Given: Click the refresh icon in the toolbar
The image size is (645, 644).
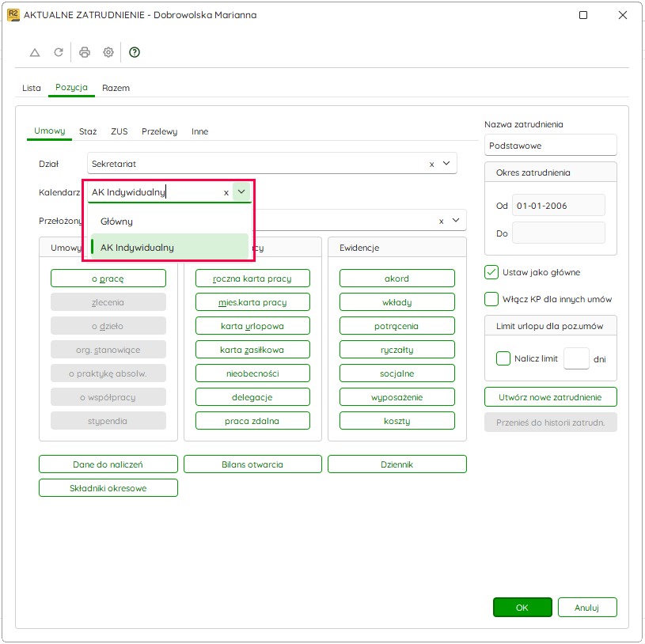Looking at the screenshot, I should [x=59, y=52].
